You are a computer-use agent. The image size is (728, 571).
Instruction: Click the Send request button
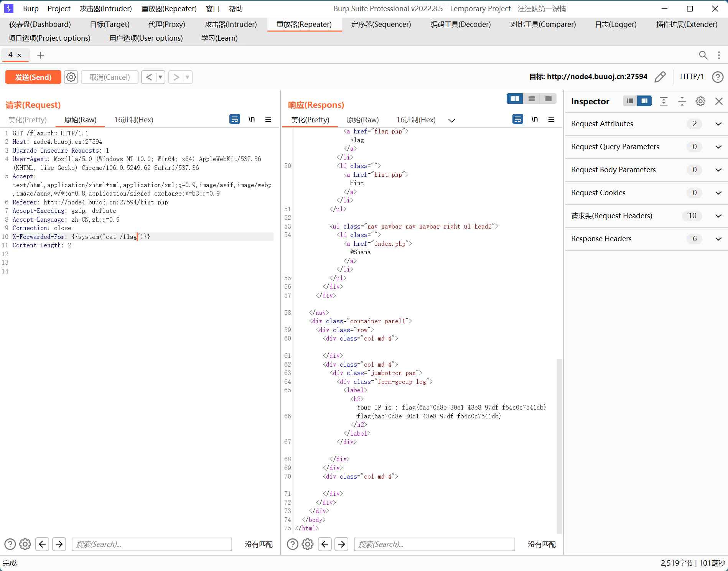click(33, 77)
